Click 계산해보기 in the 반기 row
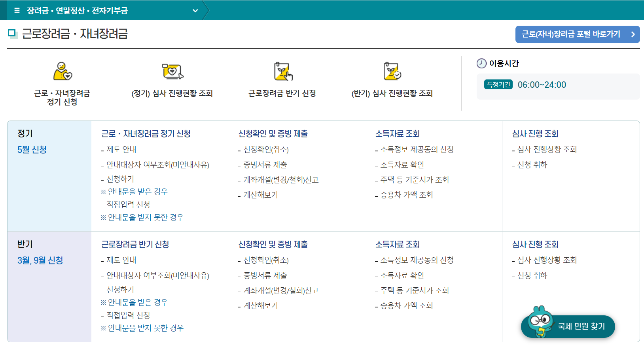The width and height of the screenshot is (644, 345). pos(261,305)
